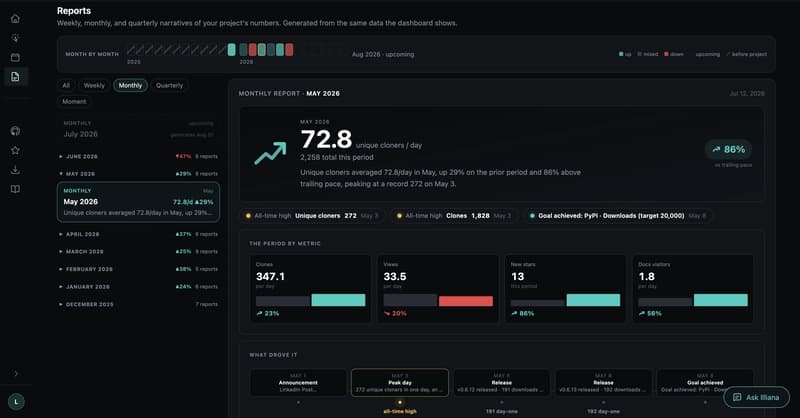Click the '23%' change under Clones

268,313
